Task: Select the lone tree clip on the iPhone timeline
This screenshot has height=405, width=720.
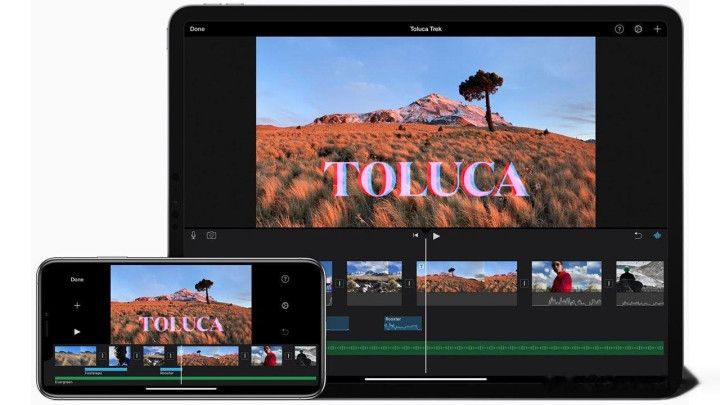Action: (208, 356)
